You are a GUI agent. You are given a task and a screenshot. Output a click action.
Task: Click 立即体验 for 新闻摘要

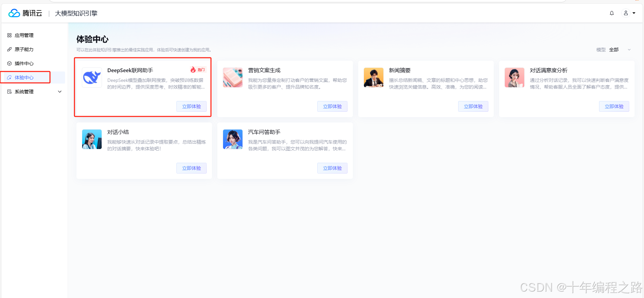point(473,106)
